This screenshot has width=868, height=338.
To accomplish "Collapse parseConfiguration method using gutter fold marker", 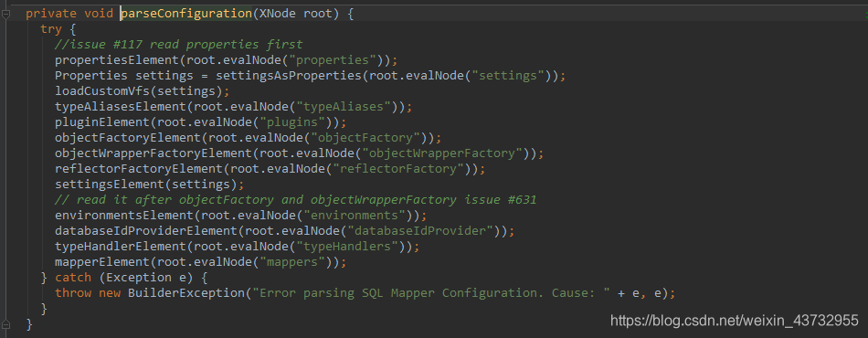I will [x=6, y=15].
